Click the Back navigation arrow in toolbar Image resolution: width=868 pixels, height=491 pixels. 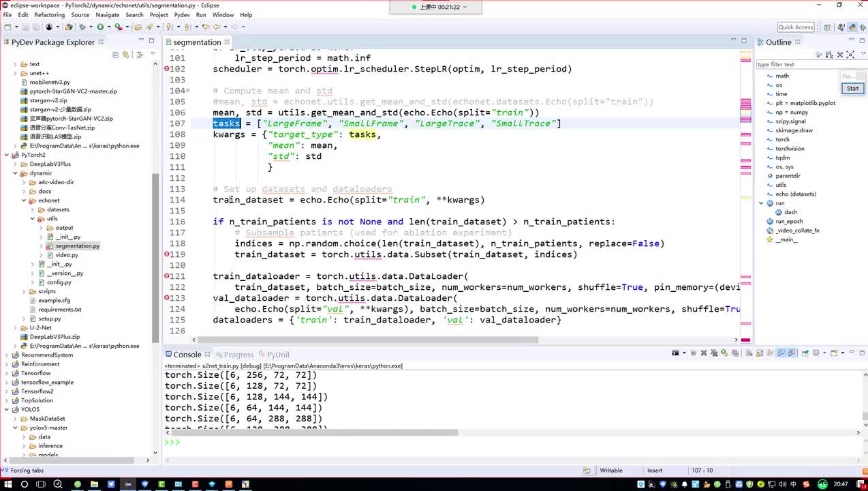(x=217, y=27)
